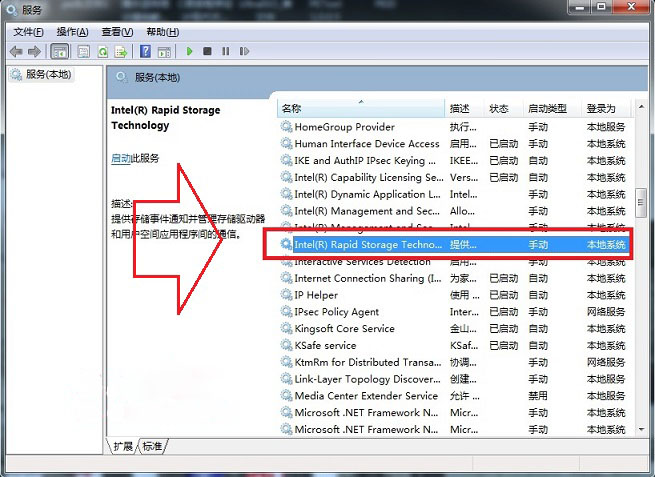Viewport: 655px width, 477px height.
Task: Toggle the show/hide console tree icon
Action: (60, 52)
